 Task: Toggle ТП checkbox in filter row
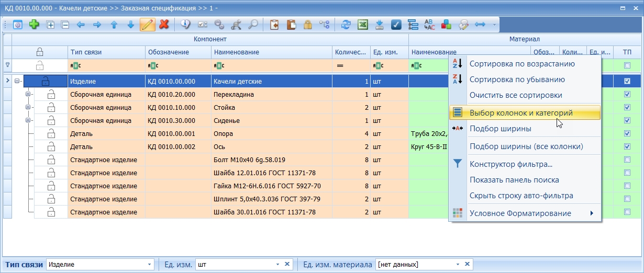[x=627, y=65]
